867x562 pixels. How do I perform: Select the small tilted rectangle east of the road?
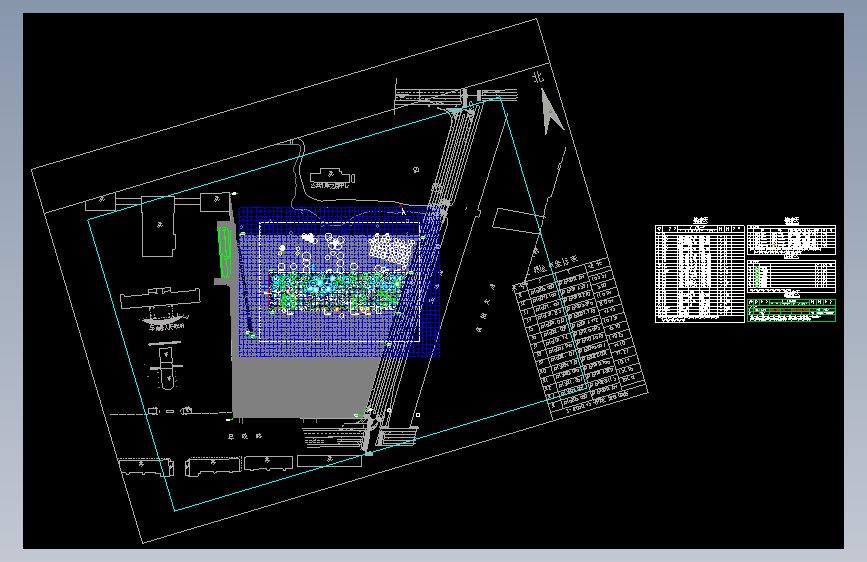(x=518, y=221)
